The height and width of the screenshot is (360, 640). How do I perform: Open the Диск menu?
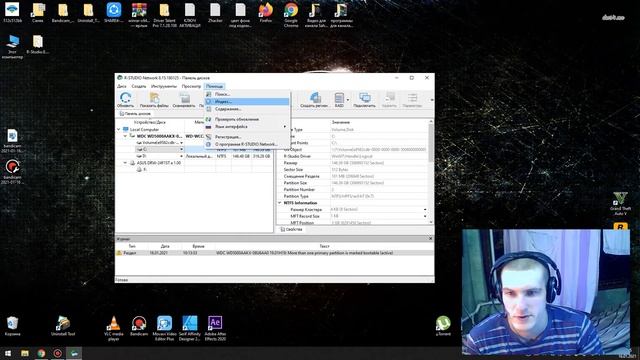[x=122, y=86]
